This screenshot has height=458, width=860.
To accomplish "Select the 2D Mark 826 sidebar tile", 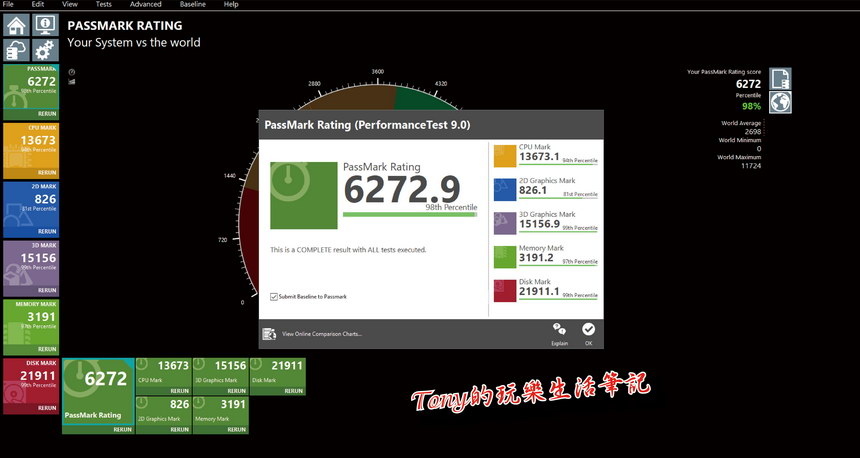I will [x=31, y=210].
